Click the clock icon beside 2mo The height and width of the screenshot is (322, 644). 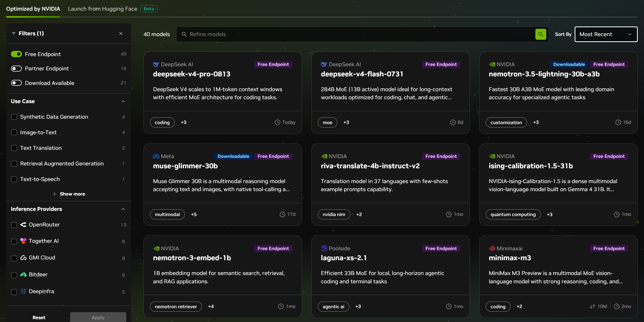617,306
